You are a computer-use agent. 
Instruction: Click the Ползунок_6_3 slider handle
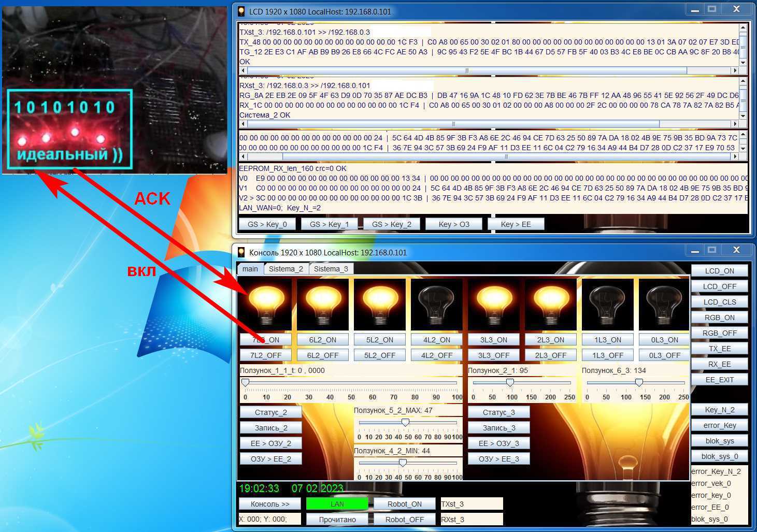click(x=639, y=382)
